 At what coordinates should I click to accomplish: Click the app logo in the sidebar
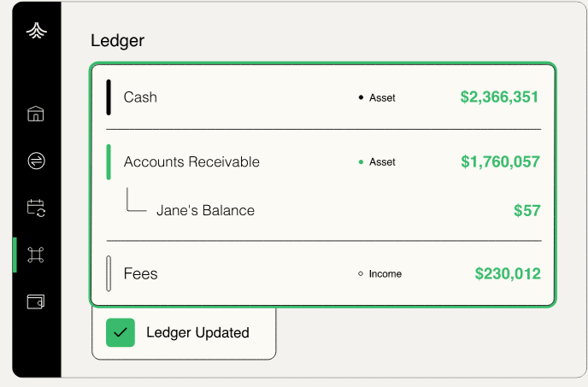(36, 31)
